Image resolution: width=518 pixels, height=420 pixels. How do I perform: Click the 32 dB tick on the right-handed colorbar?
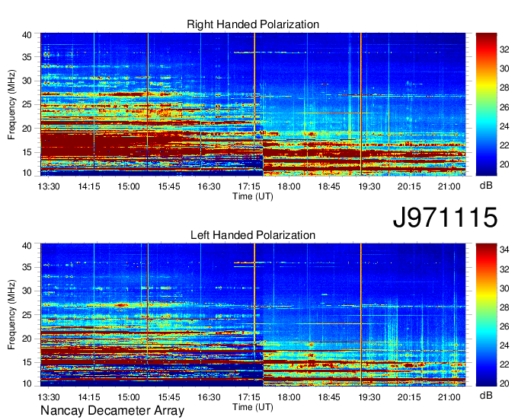pos(504,49)
